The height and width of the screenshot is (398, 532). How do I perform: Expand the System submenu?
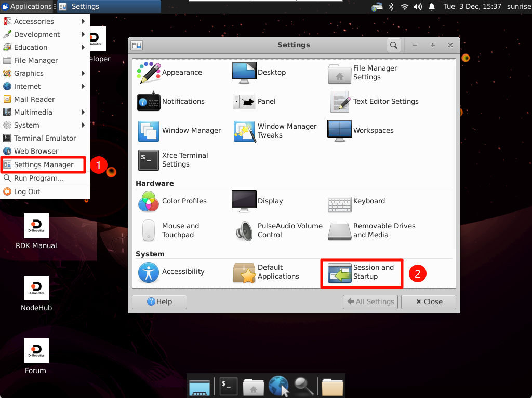point(45,126)
